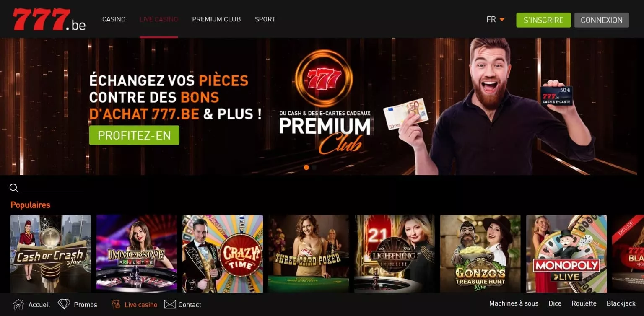This screenshot has height=316, width=644.
Task: Click the S'INSCRIRE button
Action: pos(543,20)
